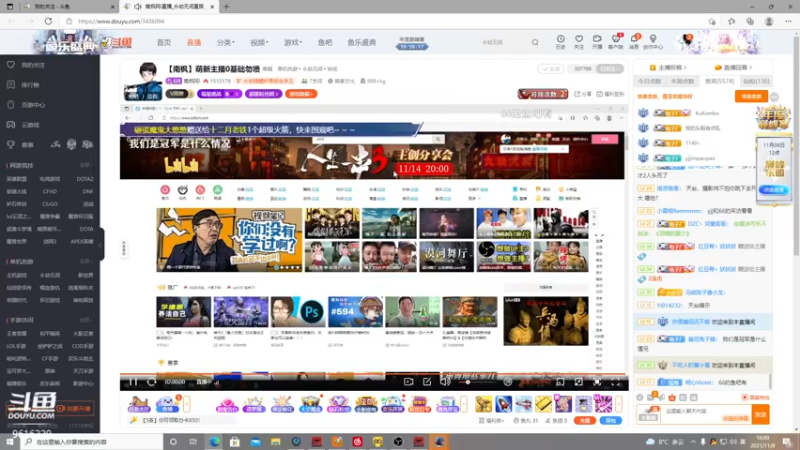Viewport: 800px width, 450px height.
Task: Expand 直播回看 arrow in right panel
Action: (751, 67)
